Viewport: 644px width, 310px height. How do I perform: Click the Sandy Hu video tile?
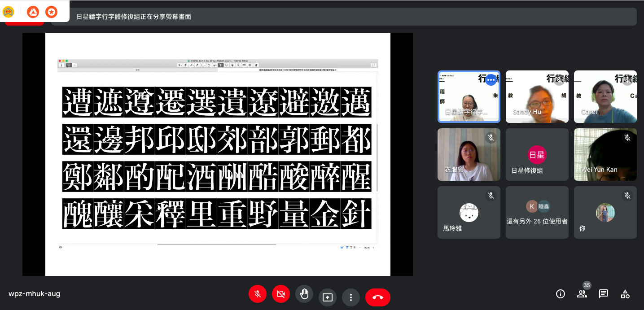[x=537, y=96]
